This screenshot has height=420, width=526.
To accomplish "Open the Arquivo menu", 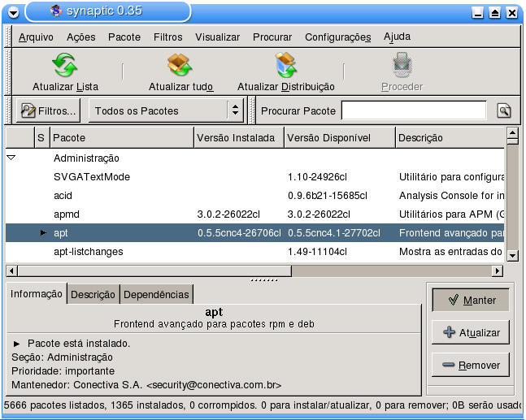I will (x=36, y=37).
